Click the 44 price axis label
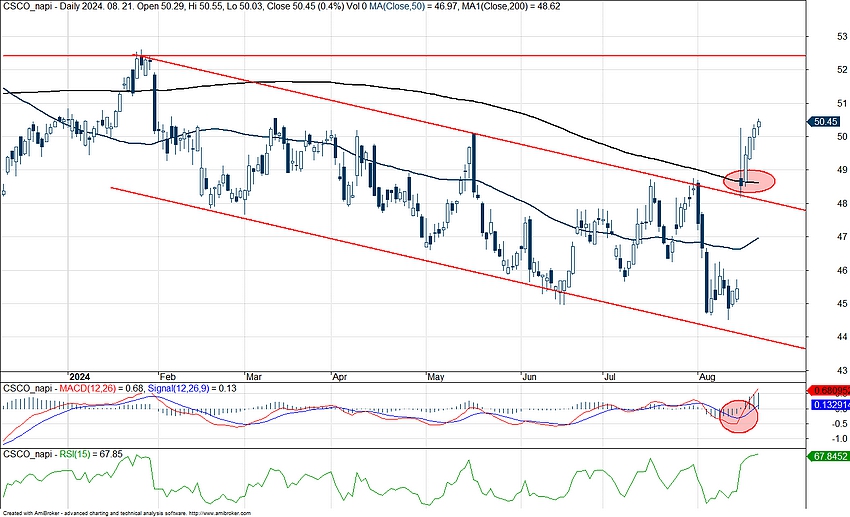850x517 pixels. click(842, 337)
